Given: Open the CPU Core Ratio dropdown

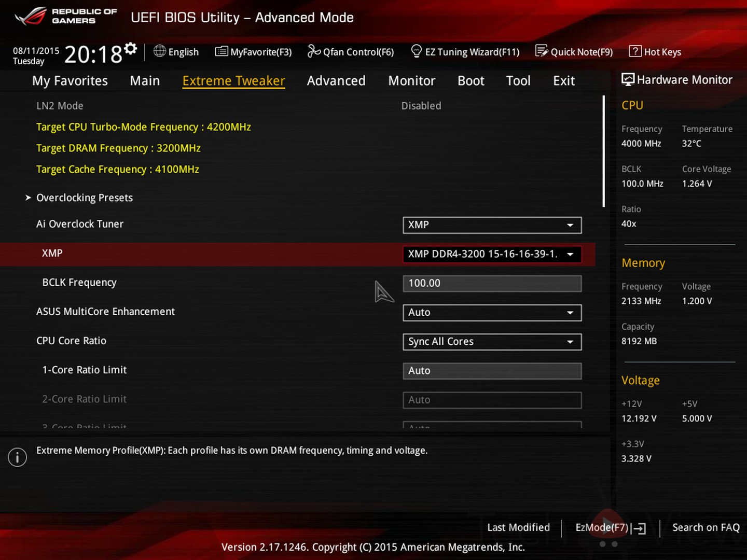Looking at the screenshot, I should point(492,342).
